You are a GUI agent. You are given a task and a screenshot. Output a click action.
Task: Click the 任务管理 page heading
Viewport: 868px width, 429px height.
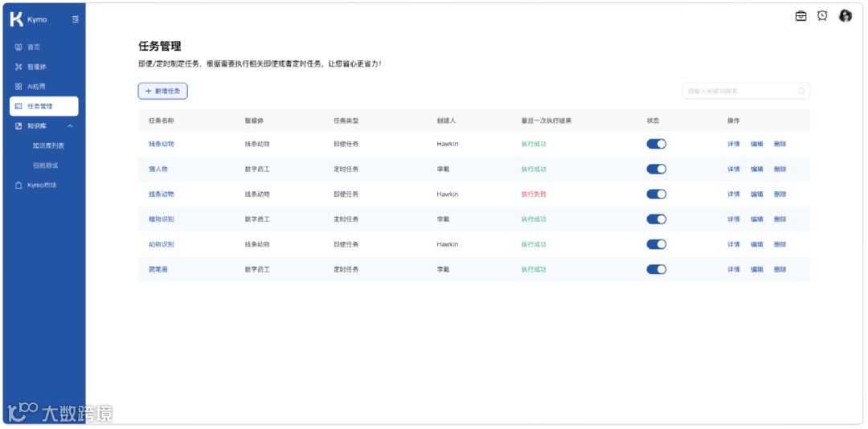click(x=159, y=47)
